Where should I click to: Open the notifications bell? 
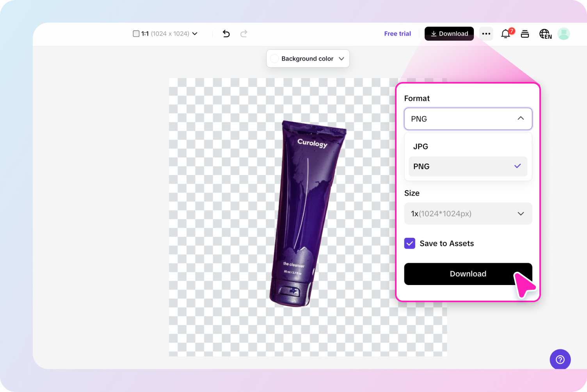point(506,34)
